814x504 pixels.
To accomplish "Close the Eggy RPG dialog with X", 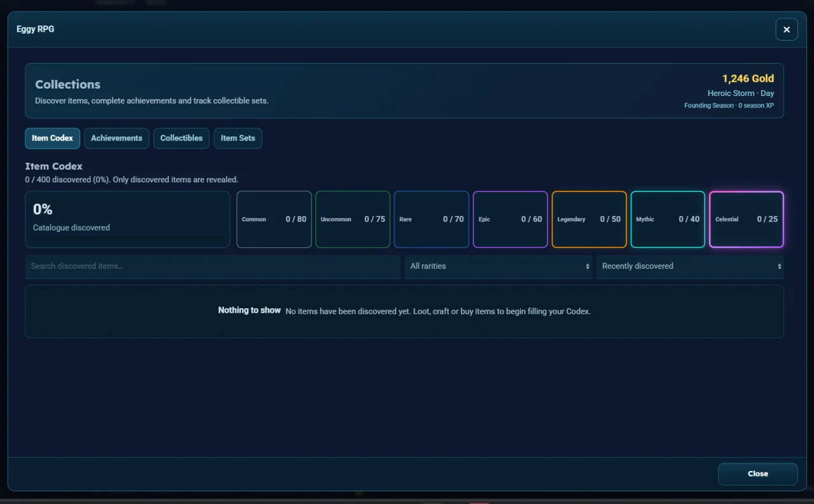I will pyautogui.click(x=787, y=29).
